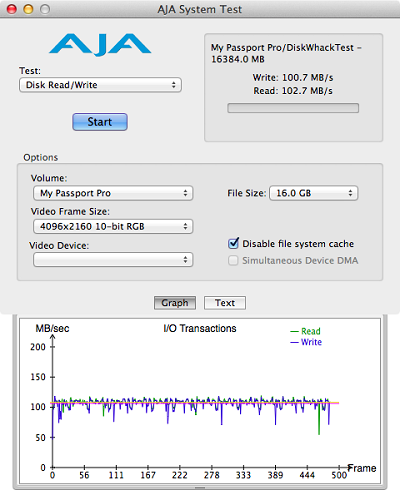Open the Test type dropdown
Screen dimensions: 400x490
[100, 85]
